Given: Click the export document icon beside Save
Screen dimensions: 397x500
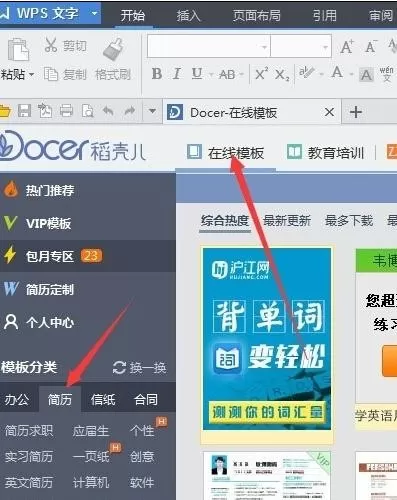Looking at the screenshot, I should (x=45, y=110).
